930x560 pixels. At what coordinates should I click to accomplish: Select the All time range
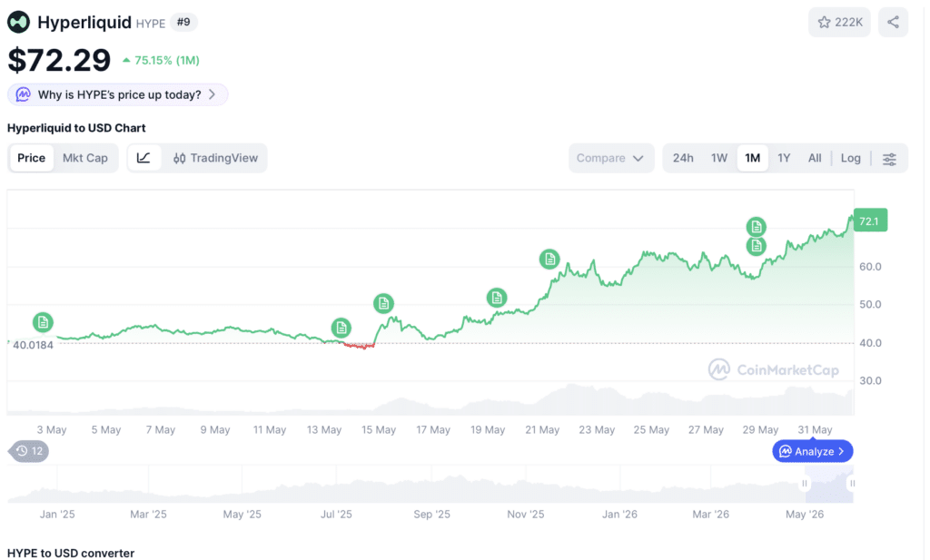tap(815, 158)
